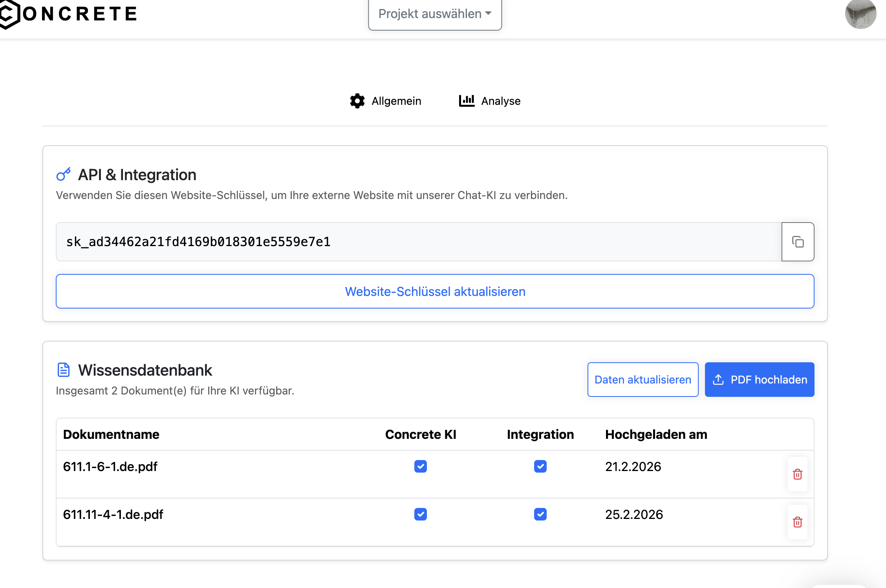Copy the website key to clipboard

(x=797, y=242)
